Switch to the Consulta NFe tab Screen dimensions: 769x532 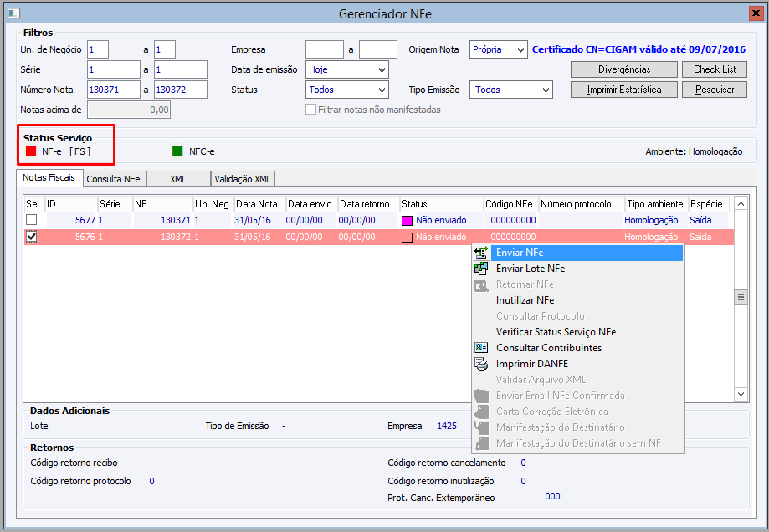114,179
